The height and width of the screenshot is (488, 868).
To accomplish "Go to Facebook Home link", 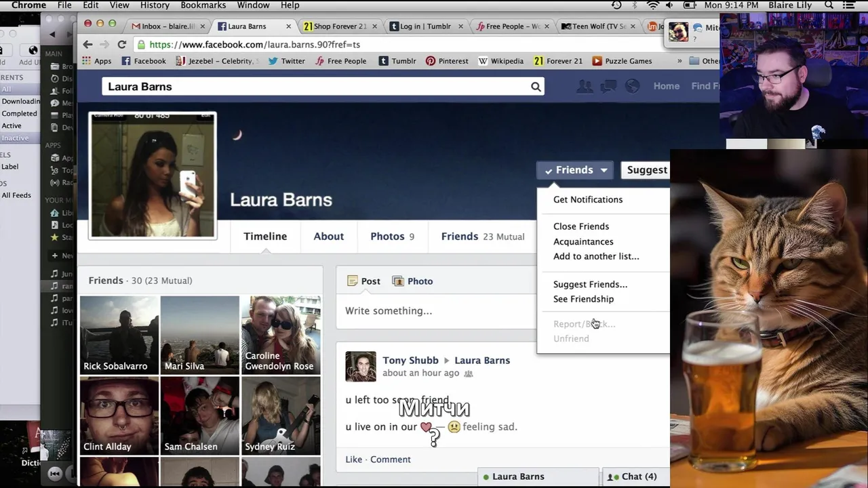I will 667,86.
